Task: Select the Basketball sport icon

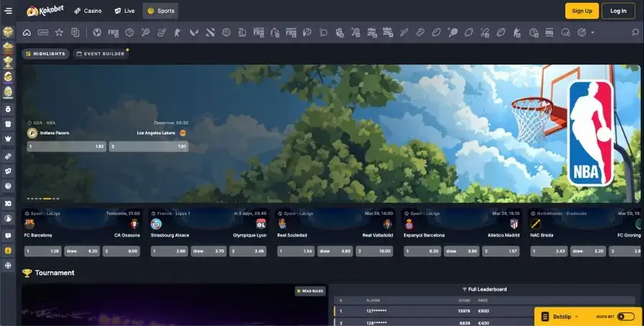Action: 130,32
